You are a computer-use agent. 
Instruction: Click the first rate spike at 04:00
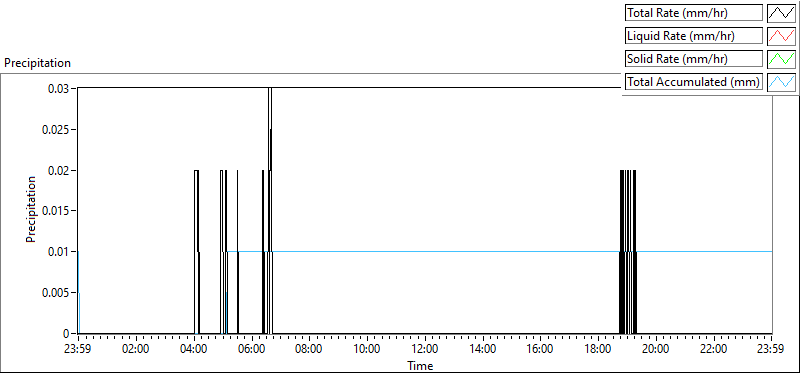pyautogui.click(x=197, y=252)
